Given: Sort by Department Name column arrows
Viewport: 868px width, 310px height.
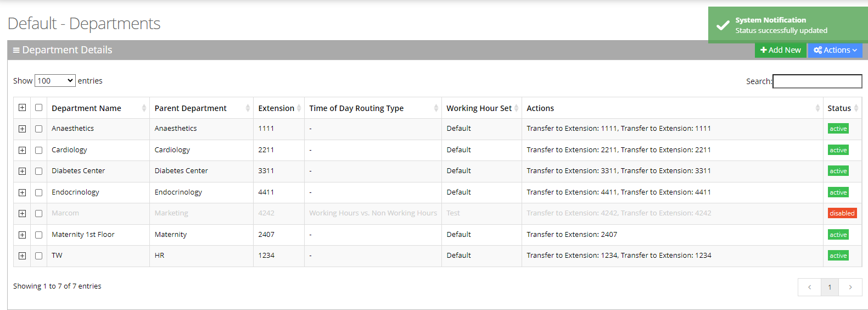Looking at the screenshot, I should [144, 108].
